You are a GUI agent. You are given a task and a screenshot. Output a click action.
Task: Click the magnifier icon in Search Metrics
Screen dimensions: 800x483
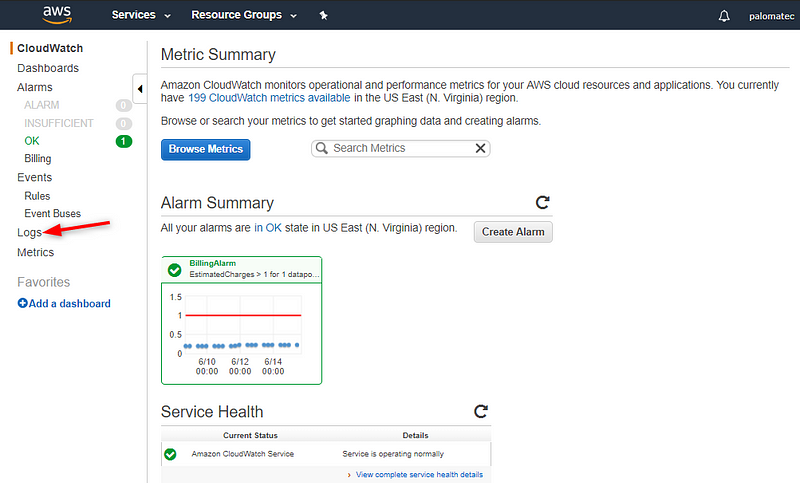tap(321, 148)
